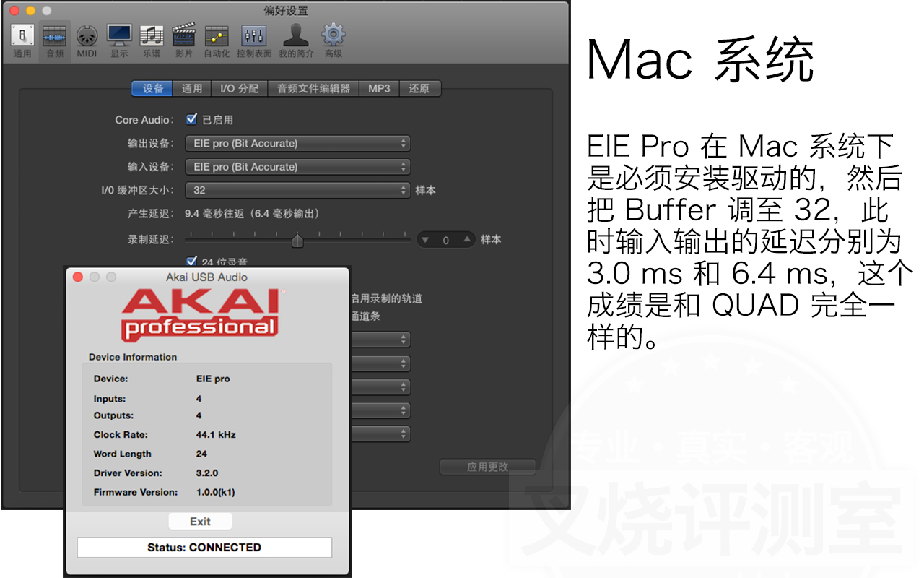The height and width of the screenshot is (578, 924).
Task: Close the 偏好设置 window
Action: [x=14, y=11]
